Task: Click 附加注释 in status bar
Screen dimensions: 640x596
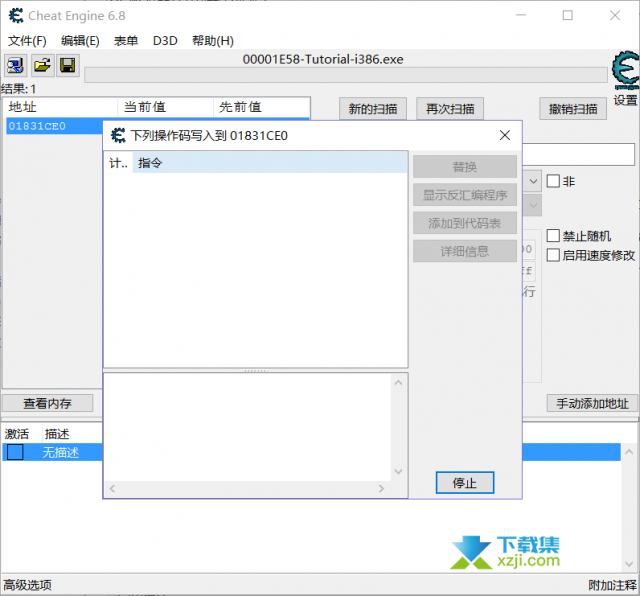Action: pyautogui.click(x=612, y=585)
